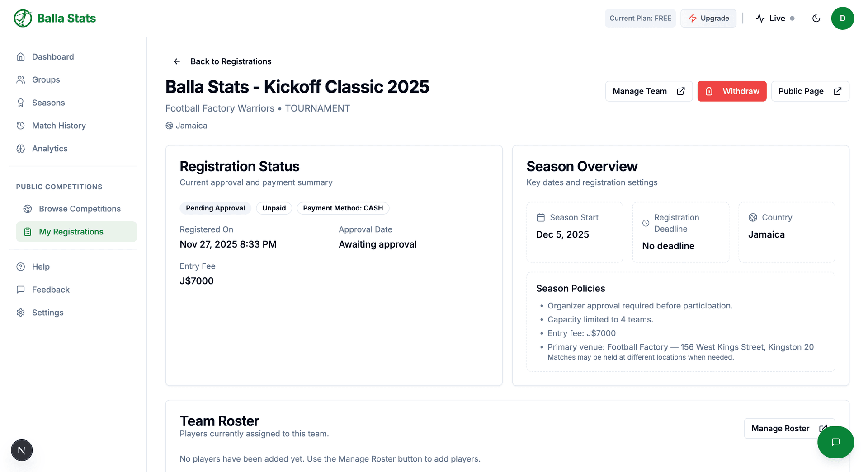Image resolution: width=868 pixels, height=472 pixels.
Task: Toggle the N accessibility widget bottom left
Action: [21, 450]
